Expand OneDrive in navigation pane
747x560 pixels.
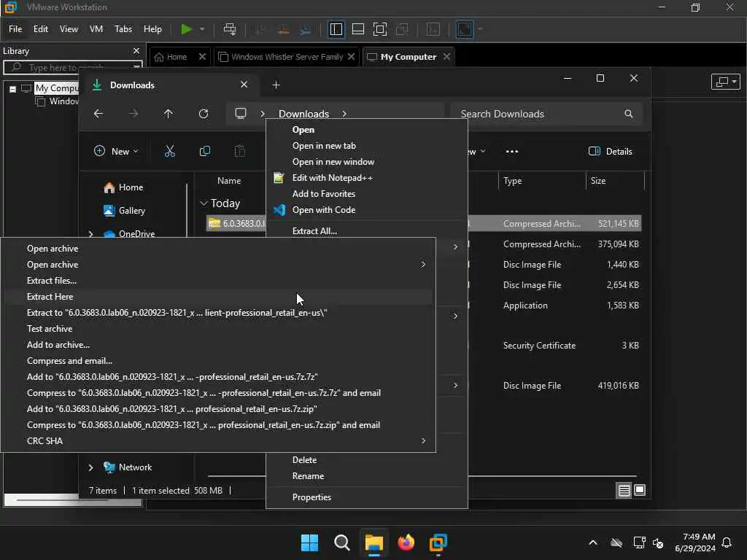point(90,234)
